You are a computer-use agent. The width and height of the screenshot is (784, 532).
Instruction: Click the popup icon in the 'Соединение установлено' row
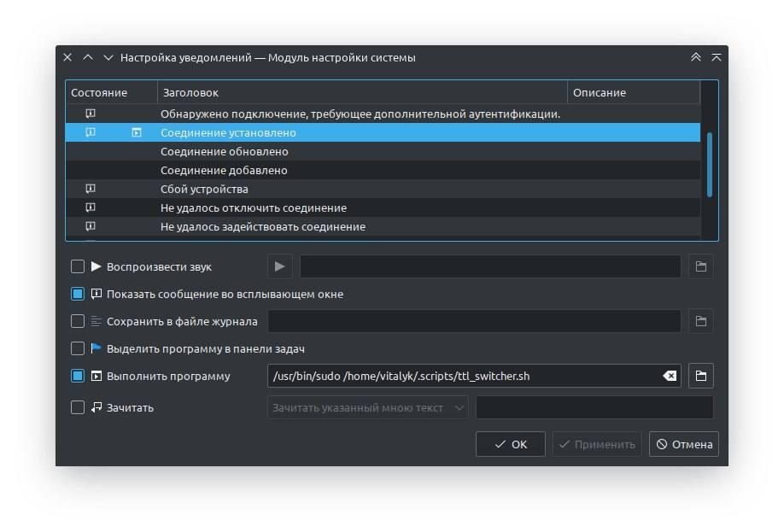tap(91, 132)
